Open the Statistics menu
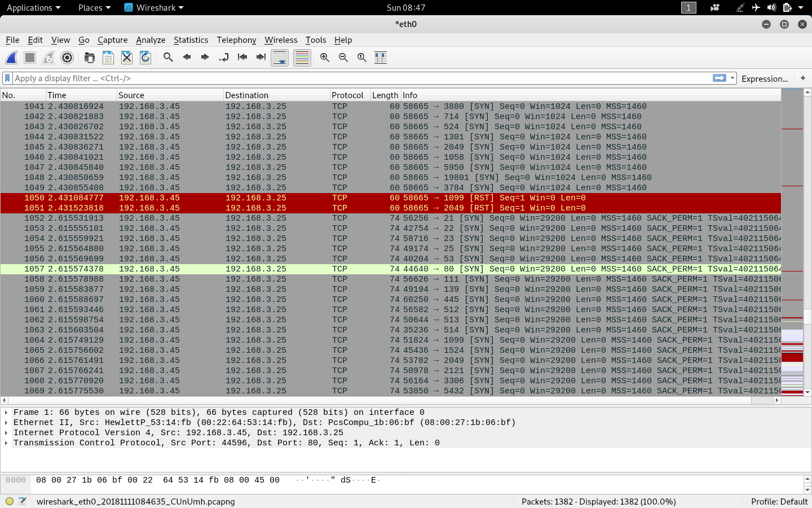 point(191,40)
